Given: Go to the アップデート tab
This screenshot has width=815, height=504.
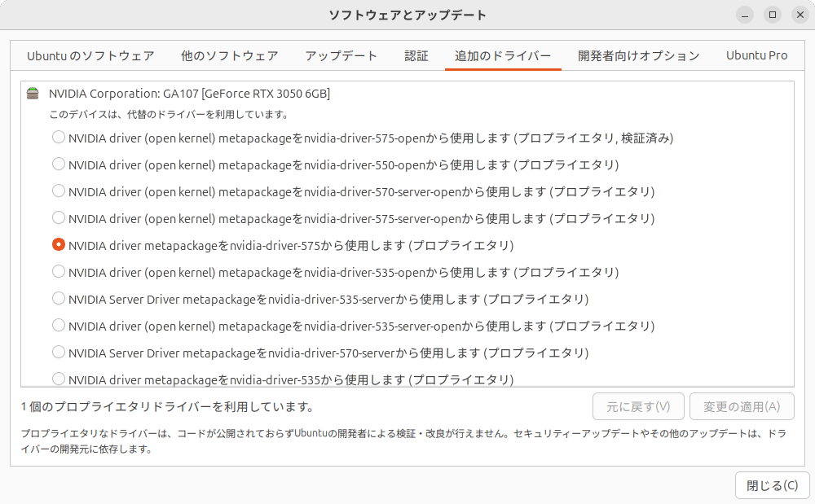Looking at the screenshot, I should pos(341,55).
